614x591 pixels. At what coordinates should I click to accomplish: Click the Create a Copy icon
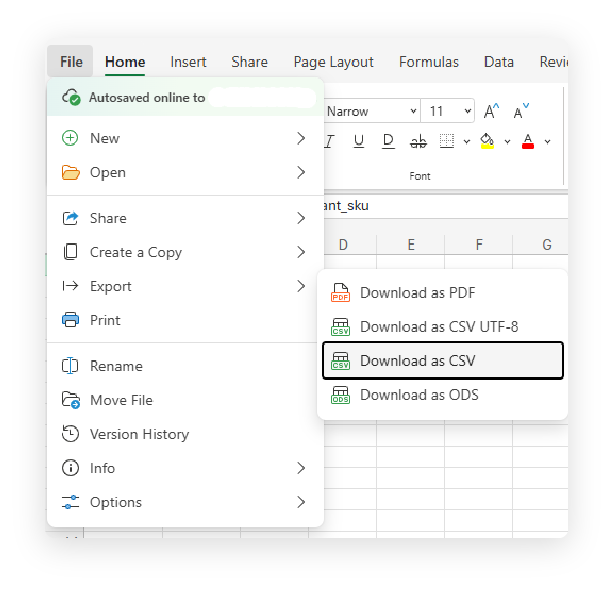click(x=70, y=252)
